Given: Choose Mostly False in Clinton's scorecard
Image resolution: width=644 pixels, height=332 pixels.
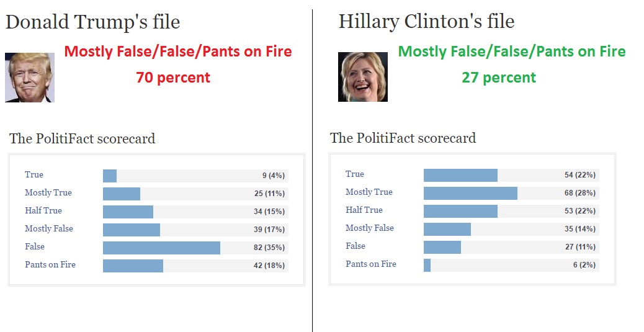Looking at the screenshot, I should point(370,228).
